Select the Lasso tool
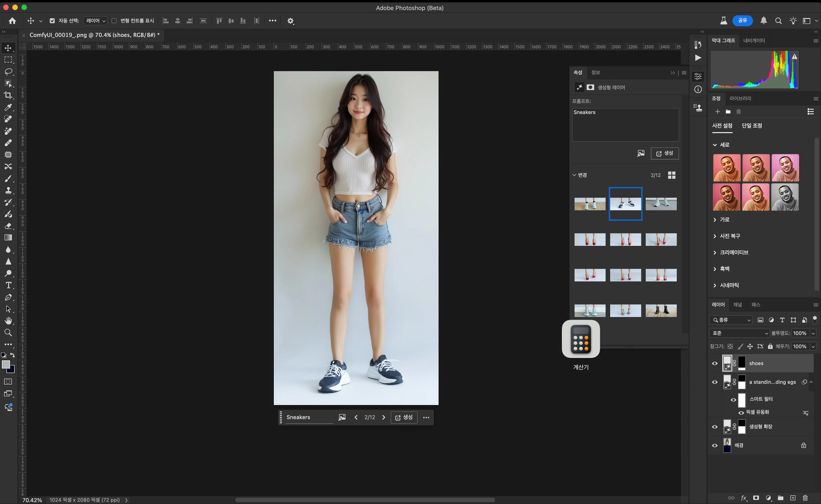The width and height of the screenshot is (821, 504). point(8,72)
